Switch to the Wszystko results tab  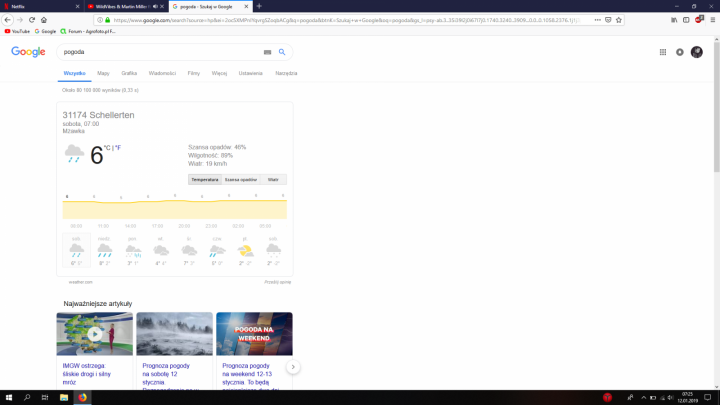(74, 73)
